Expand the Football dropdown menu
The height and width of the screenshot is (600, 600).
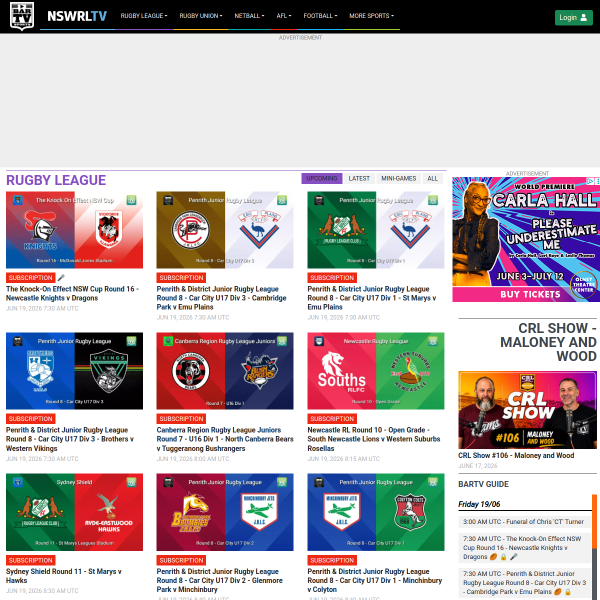coord(320,16)
